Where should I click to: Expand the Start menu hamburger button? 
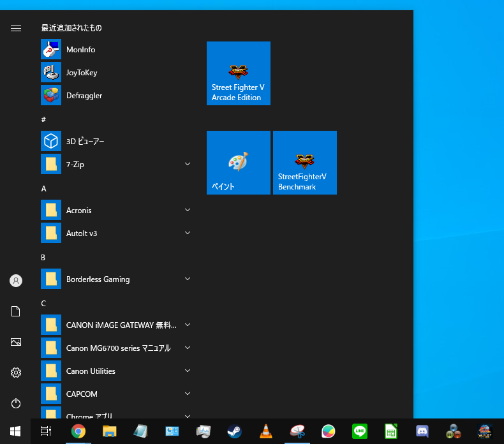16,28
